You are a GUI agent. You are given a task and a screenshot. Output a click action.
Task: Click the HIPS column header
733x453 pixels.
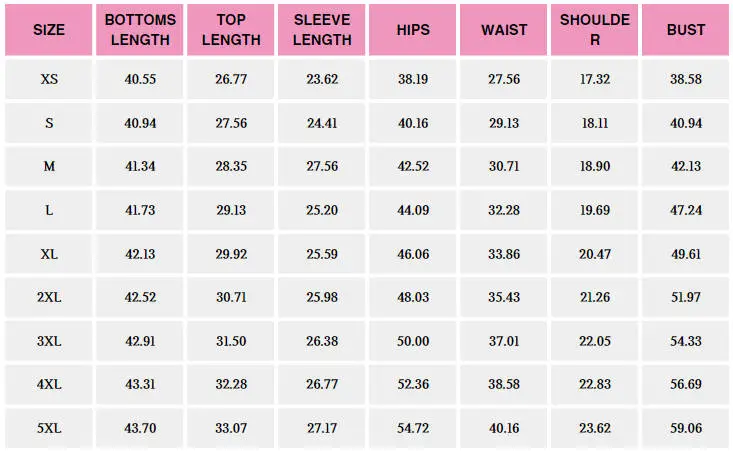(413, 30)
